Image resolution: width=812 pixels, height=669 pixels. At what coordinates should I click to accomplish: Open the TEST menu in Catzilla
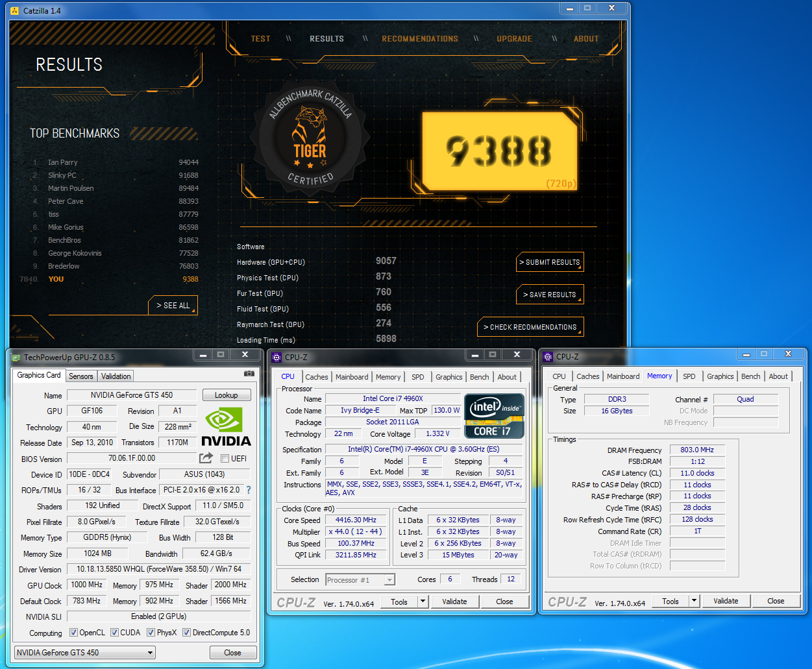261,39
